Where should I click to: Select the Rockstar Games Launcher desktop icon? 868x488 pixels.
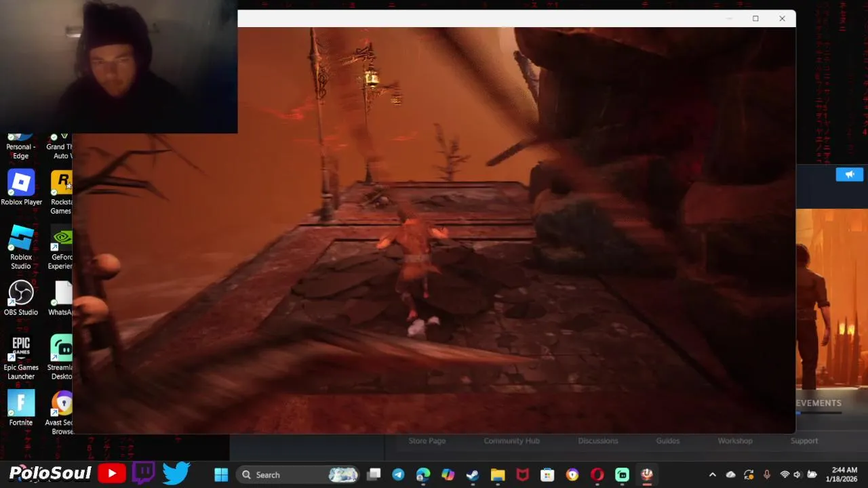pyautogui.click(x=61, y=192)
